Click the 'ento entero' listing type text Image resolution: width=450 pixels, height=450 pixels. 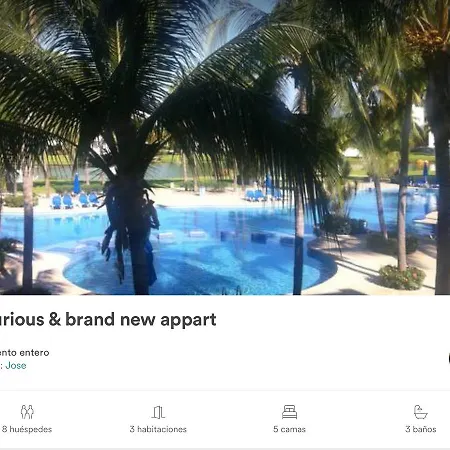25,353
